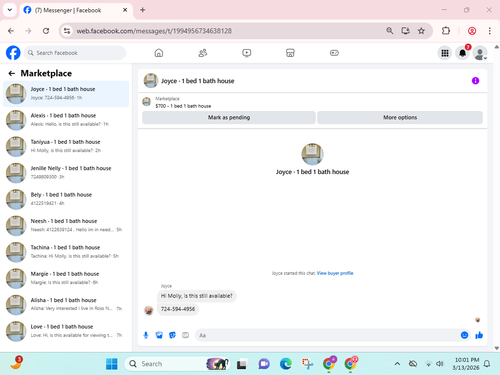Record a voice clip with microphone icon
The height and width of the screenshot is (375, 500).
146,335
